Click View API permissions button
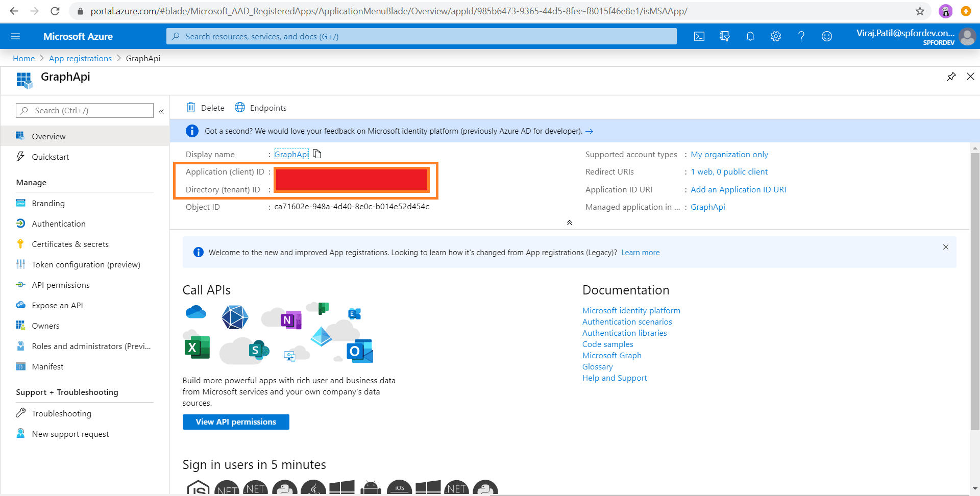 (x=236, y=422)
